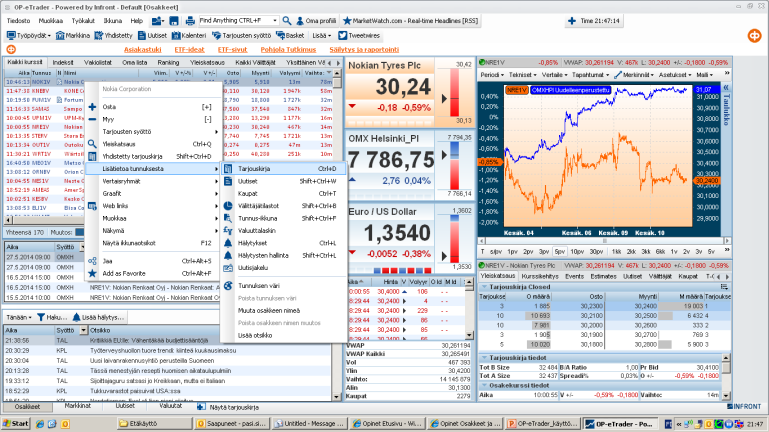
Task: Open ETF-sivut link
Action: coord(232,50)
